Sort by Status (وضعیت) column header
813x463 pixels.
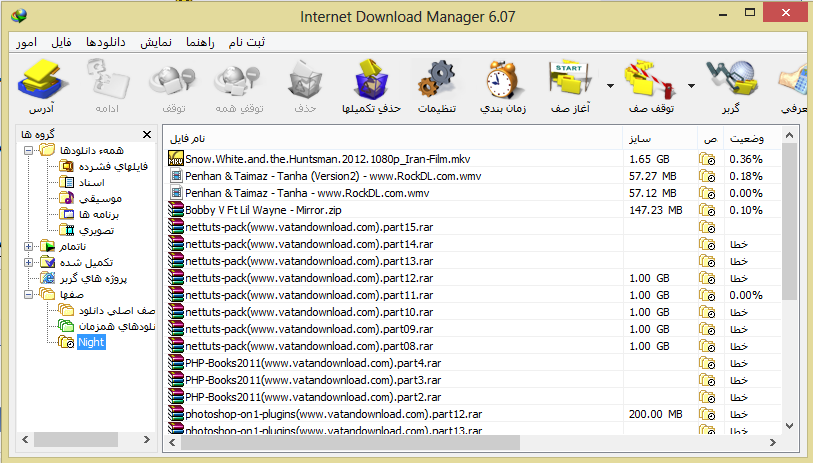pos(752,138)
